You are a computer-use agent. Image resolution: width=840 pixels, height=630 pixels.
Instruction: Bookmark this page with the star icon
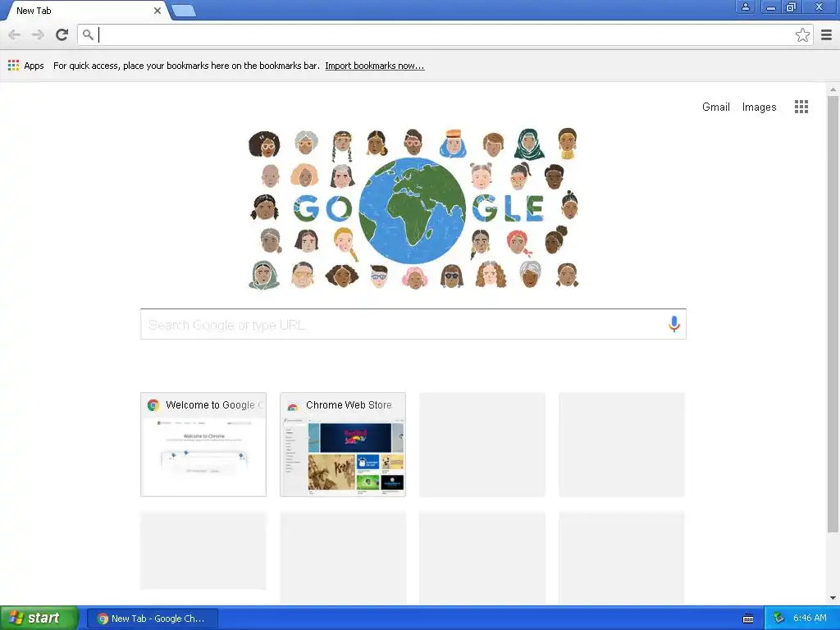pyautogui.click(x=802, y=34)
